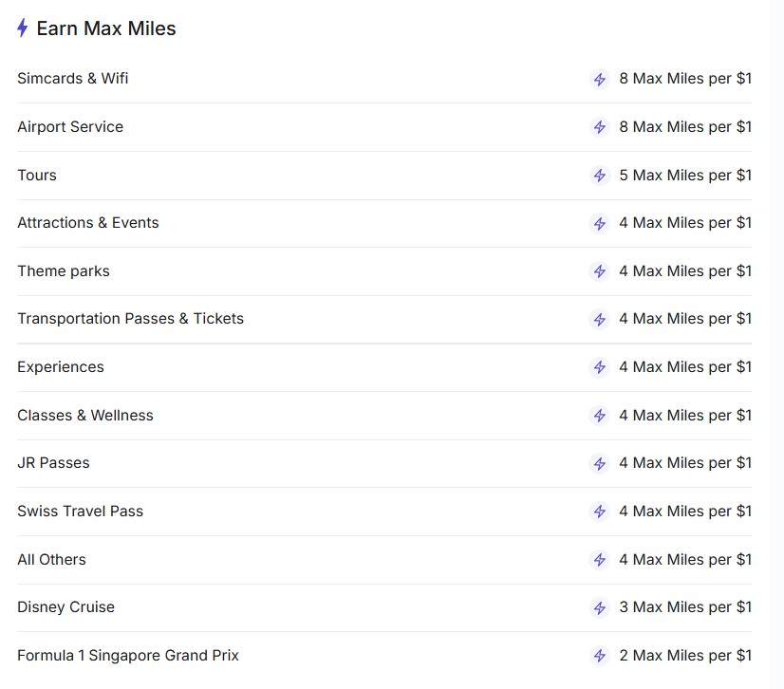This screenshot has width=784, height=689.
Task: Click 3 Max Miles per $1 for Disney Cruise
Action: [684, 607]
